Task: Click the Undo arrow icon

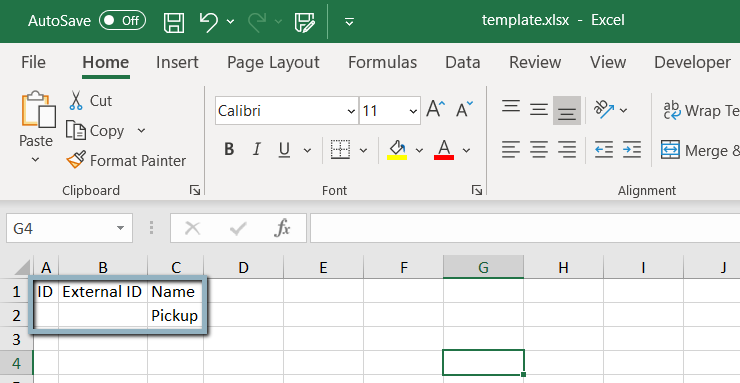Action: tap(209, 22)
